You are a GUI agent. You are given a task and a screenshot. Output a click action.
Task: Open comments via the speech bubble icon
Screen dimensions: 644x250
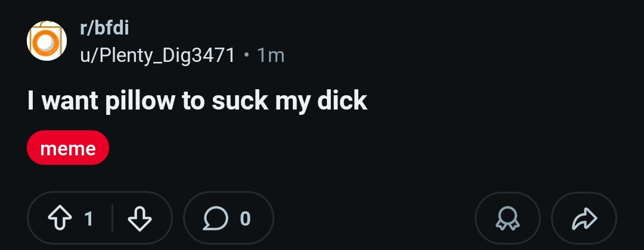tap(215, 218)
